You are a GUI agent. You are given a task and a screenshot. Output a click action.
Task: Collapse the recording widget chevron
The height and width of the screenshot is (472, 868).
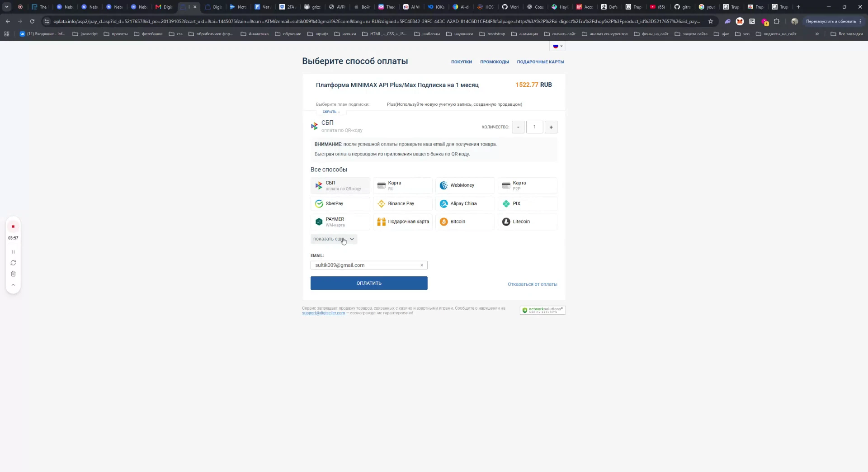pyautogui.click(x=13, y=285)
